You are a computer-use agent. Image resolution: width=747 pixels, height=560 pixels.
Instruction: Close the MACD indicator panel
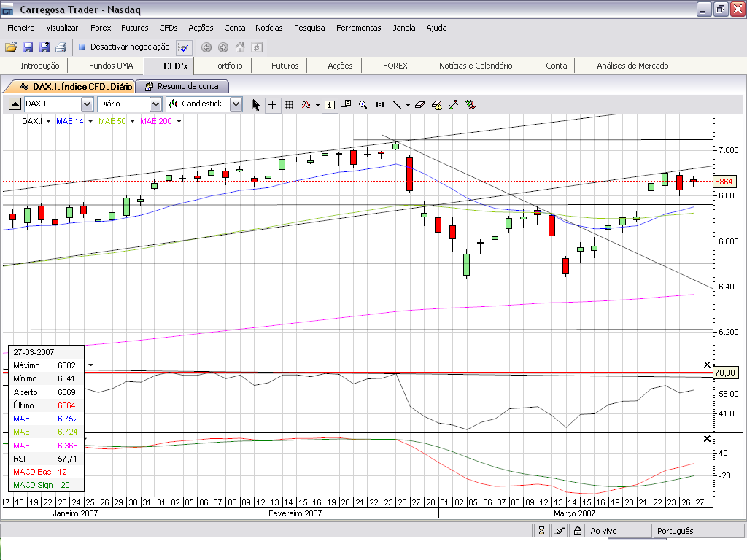(x=707, y=438)
